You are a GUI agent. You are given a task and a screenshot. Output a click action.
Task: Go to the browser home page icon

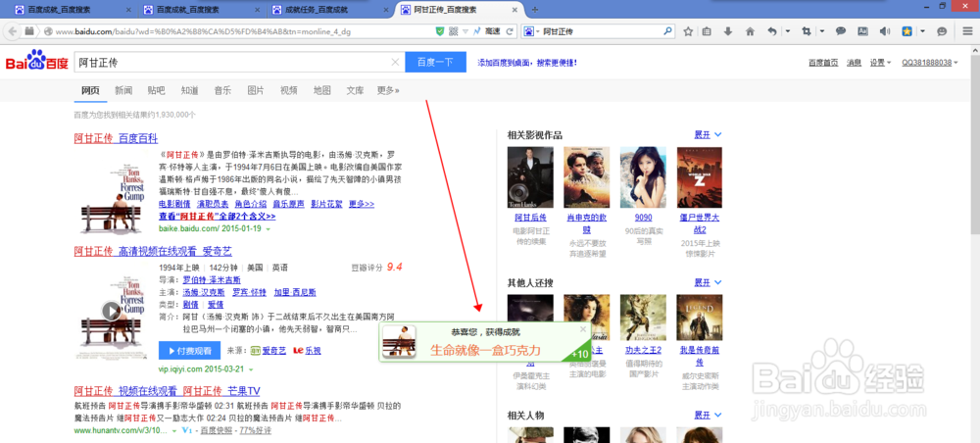[750, 31]
